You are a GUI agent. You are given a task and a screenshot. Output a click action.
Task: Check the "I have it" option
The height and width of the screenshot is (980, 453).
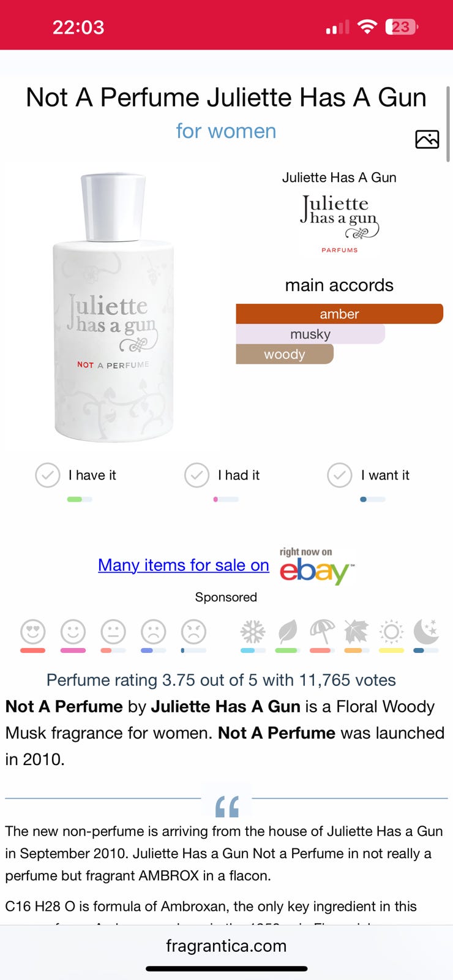click(x=48, y=475)
